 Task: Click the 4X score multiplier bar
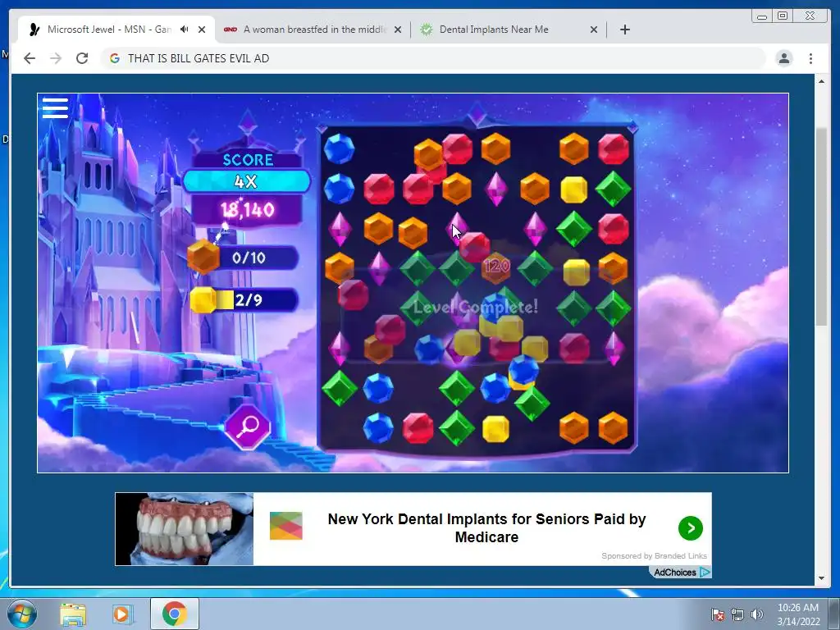pos(246,181)
